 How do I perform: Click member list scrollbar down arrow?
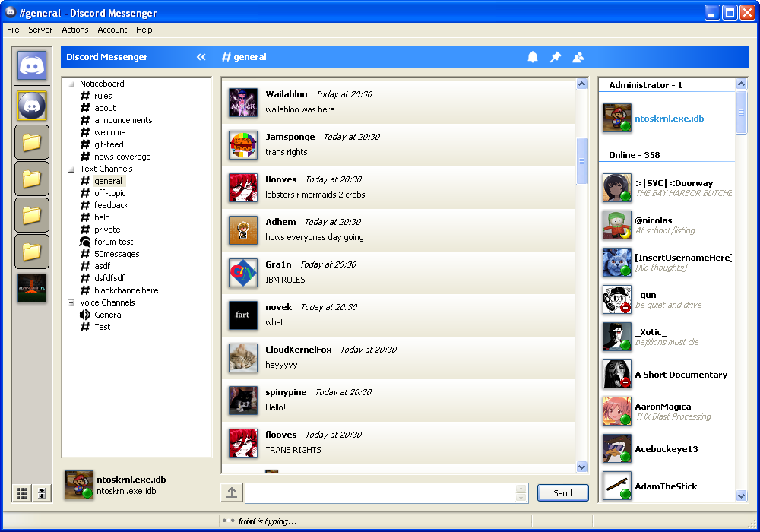[x=741, y=496]
